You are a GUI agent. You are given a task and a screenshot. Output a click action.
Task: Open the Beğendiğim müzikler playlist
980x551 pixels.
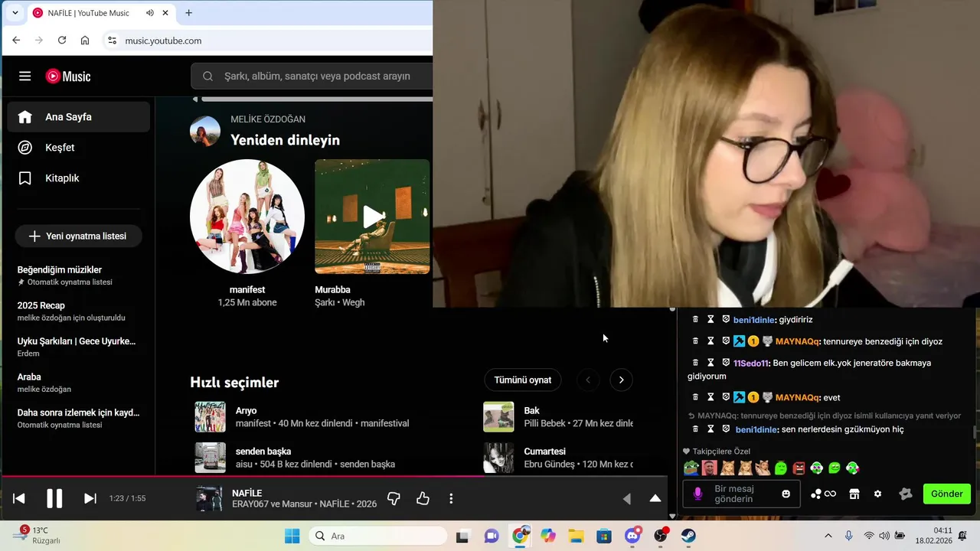pos(77,275)
